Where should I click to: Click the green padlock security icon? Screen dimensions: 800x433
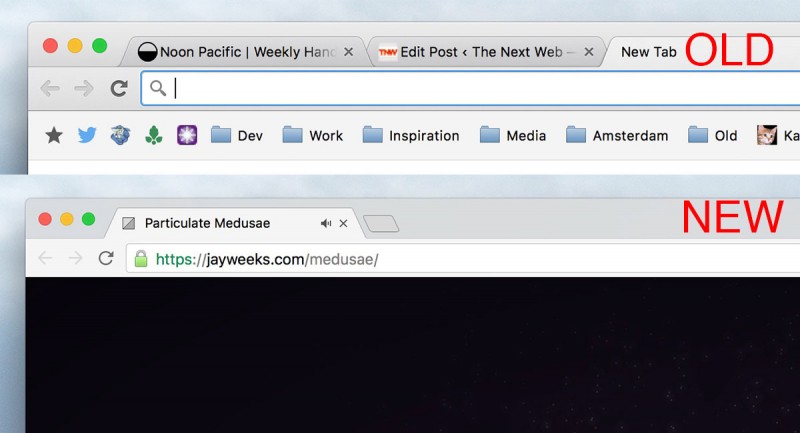(141, 259)
